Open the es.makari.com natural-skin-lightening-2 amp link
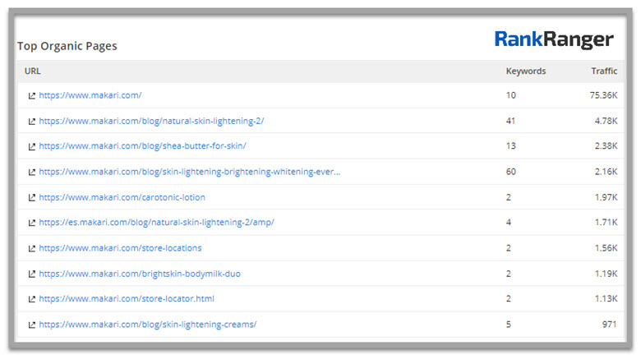Image resolution: width=641 pixels, height=364 pixels. click(x=157, y=222)
